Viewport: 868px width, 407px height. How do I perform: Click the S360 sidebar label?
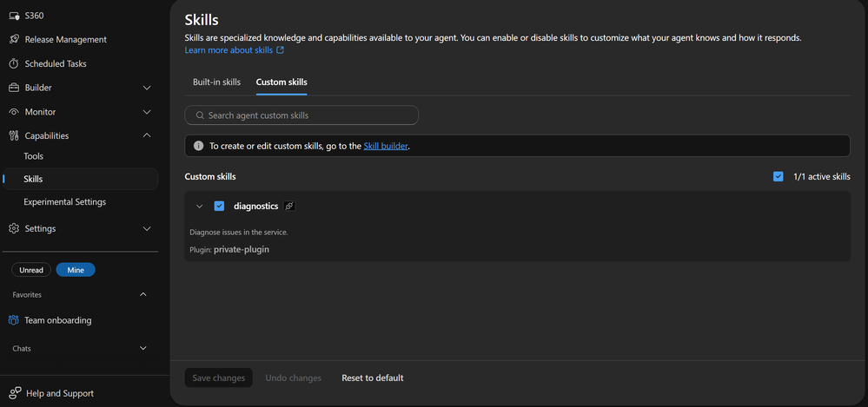(35, 16)
